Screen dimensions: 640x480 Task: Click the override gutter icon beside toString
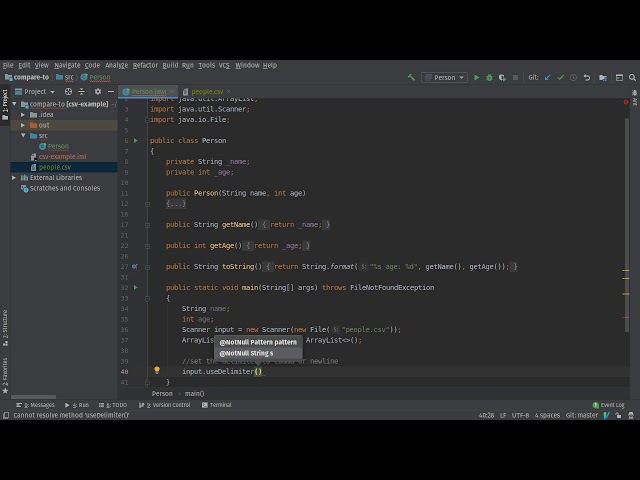coord(135,267)
